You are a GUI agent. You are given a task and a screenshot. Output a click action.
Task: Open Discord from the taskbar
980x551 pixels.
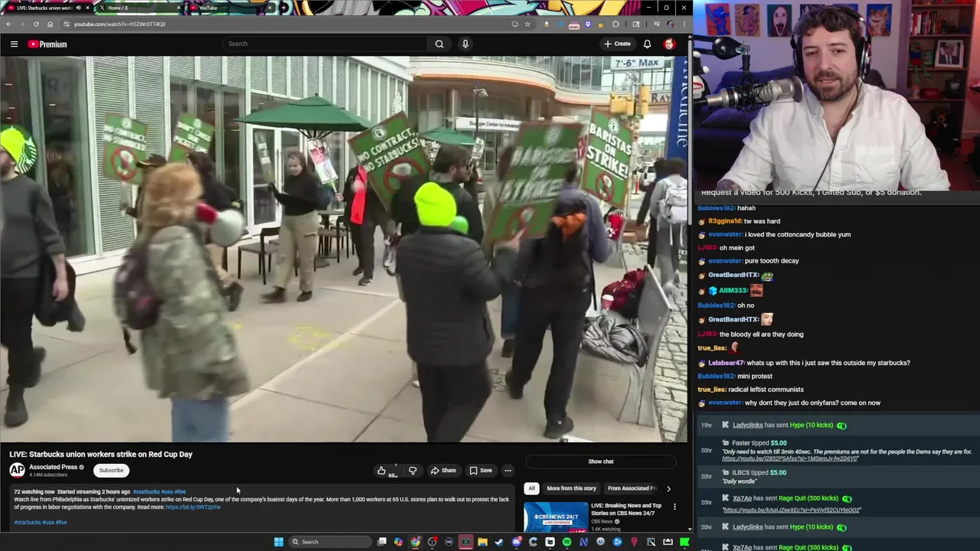click(516, 542)
